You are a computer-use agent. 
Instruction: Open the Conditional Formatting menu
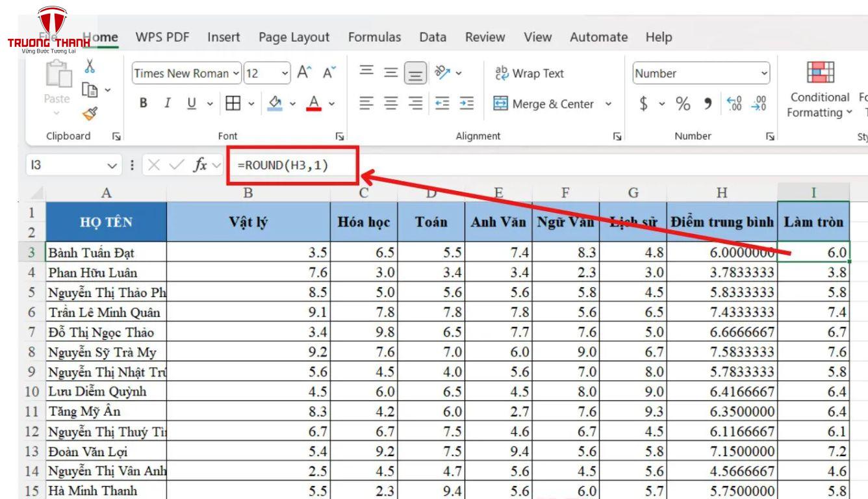[819, 89]
